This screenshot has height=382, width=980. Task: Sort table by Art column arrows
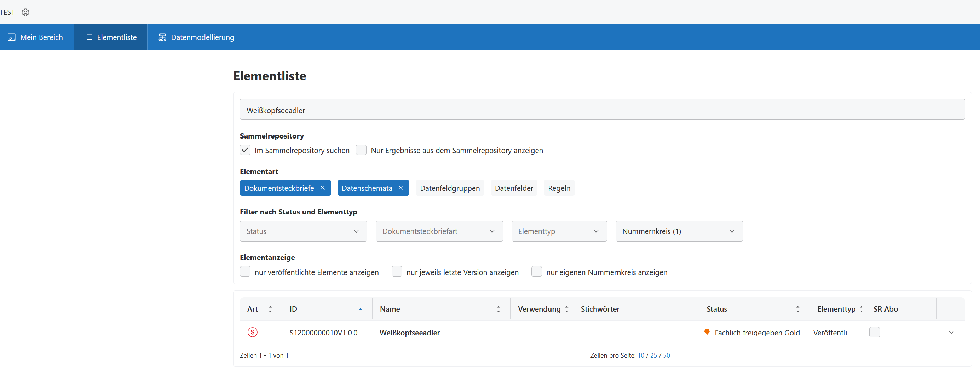coord(270,309)
